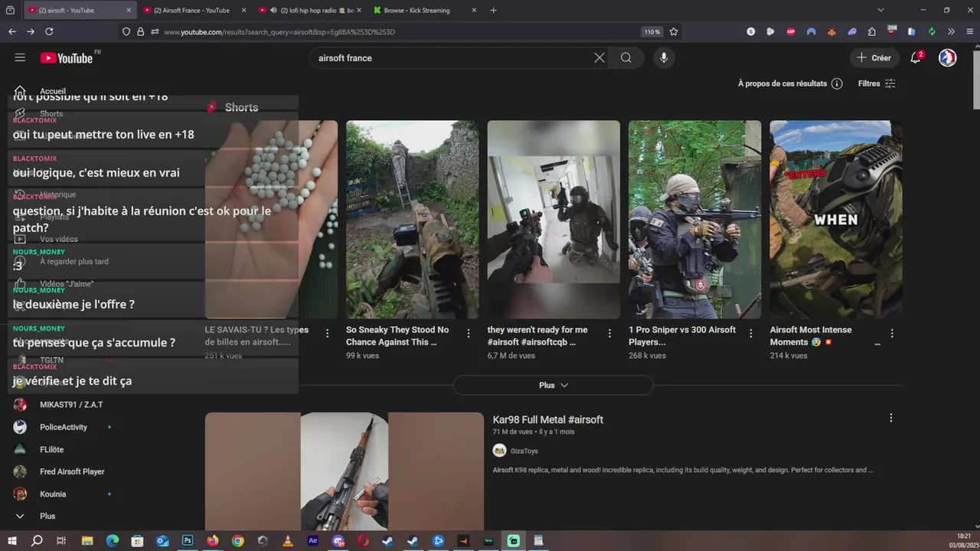Click the Windows Start button
This screenshot has width=980, height=551.
[x=11, y=540]
